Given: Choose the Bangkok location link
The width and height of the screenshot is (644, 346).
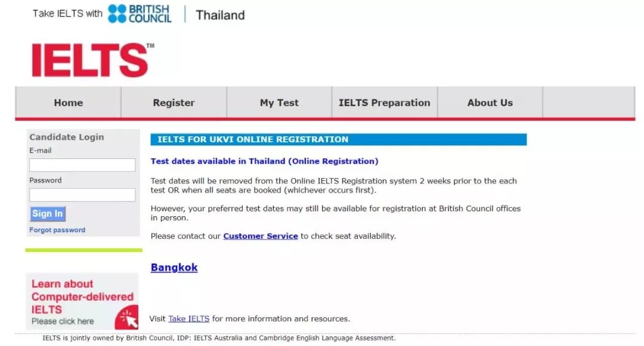Looking at the screenshot, I should pos(174,267).
